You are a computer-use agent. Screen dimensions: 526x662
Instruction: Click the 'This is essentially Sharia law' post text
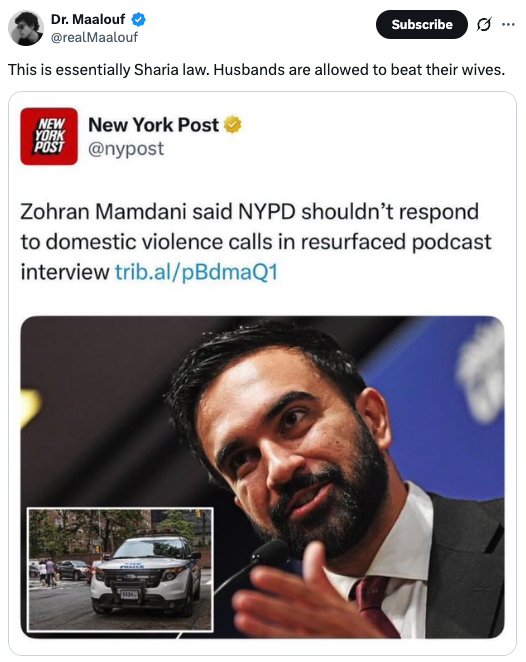coord(256,70)
